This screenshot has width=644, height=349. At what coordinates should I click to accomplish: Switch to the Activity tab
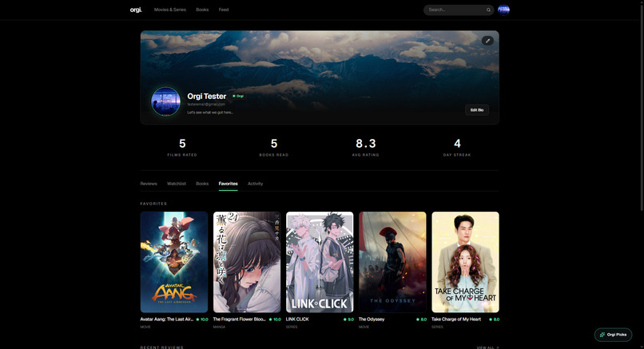tap(255, 184)
